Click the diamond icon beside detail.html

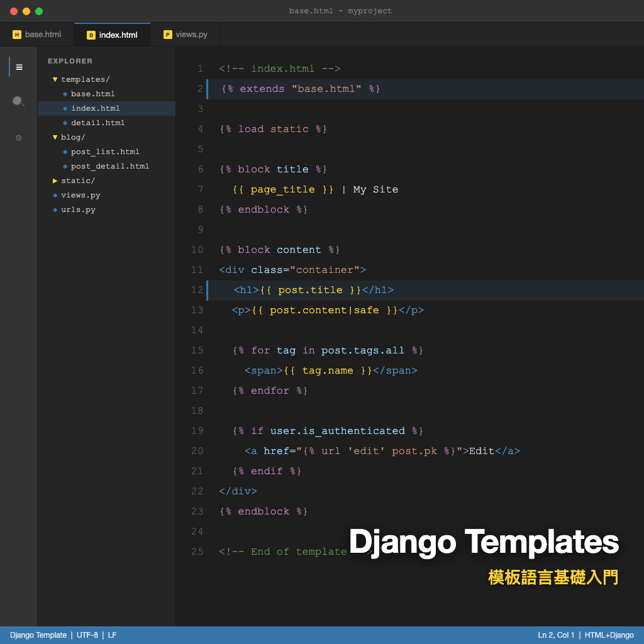tap(65, 123)
